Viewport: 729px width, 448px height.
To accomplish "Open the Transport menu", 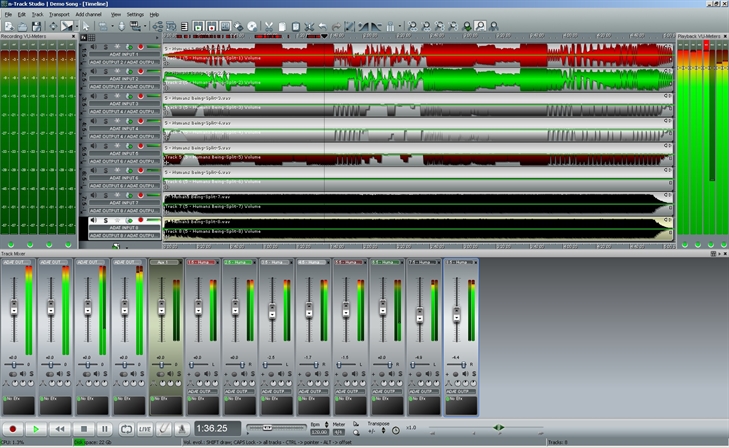I will [x=60, y=15].
